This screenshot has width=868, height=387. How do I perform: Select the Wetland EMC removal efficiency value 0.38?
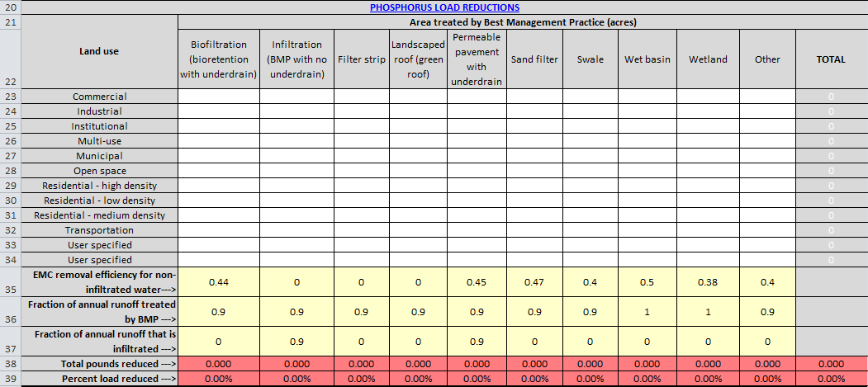click(709, 282)
